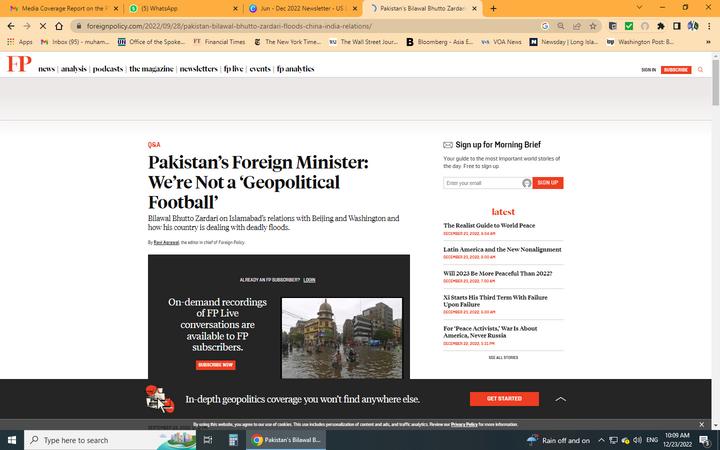Screen dimensions: 720x450
Task: Open the new tab plus button
Action: click(x=493, y=8)
